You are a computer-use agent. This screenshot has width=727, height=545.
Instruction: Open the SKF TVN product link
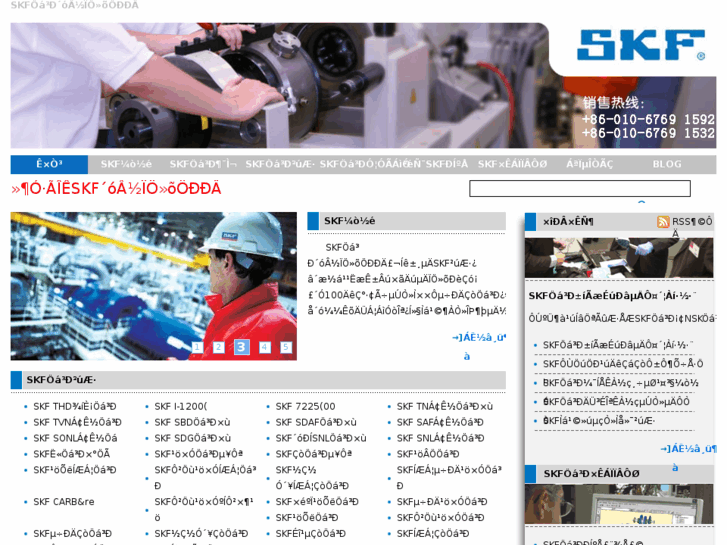point(77,423)
